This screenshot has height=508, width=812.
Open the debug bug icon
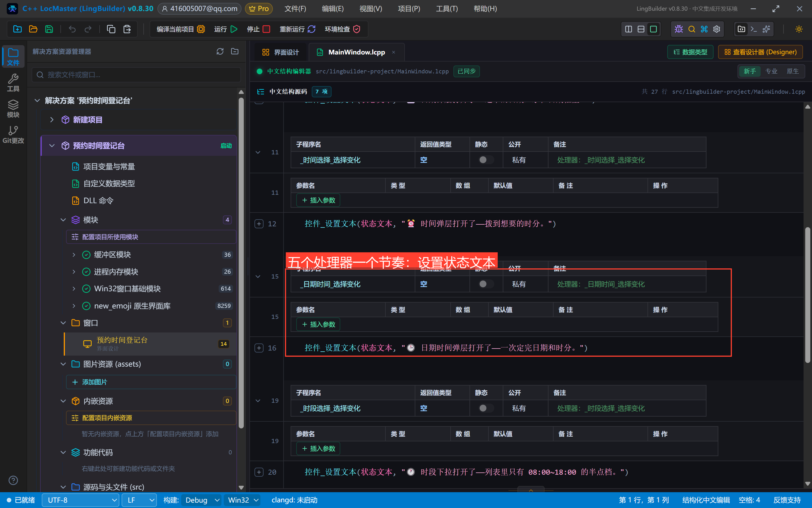tap(679, 29)
